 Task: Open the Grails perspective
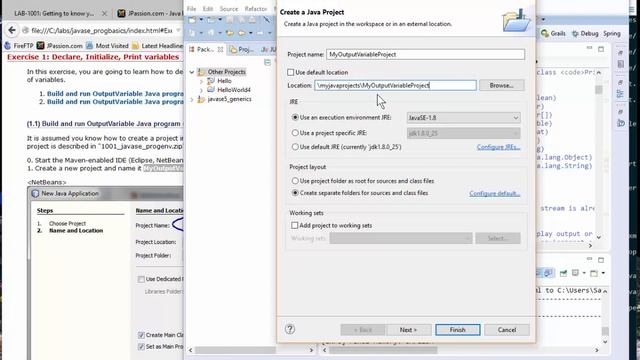pyautogui.click(x=553, y=33)
